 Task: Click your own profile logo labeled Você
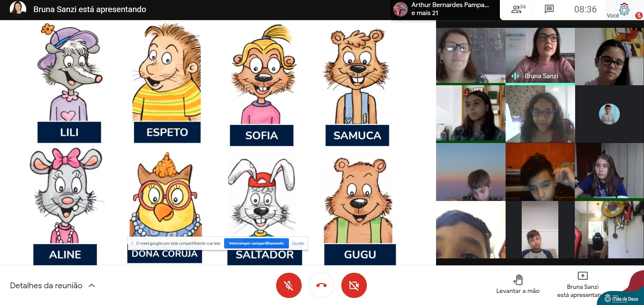tap(624, 9)
